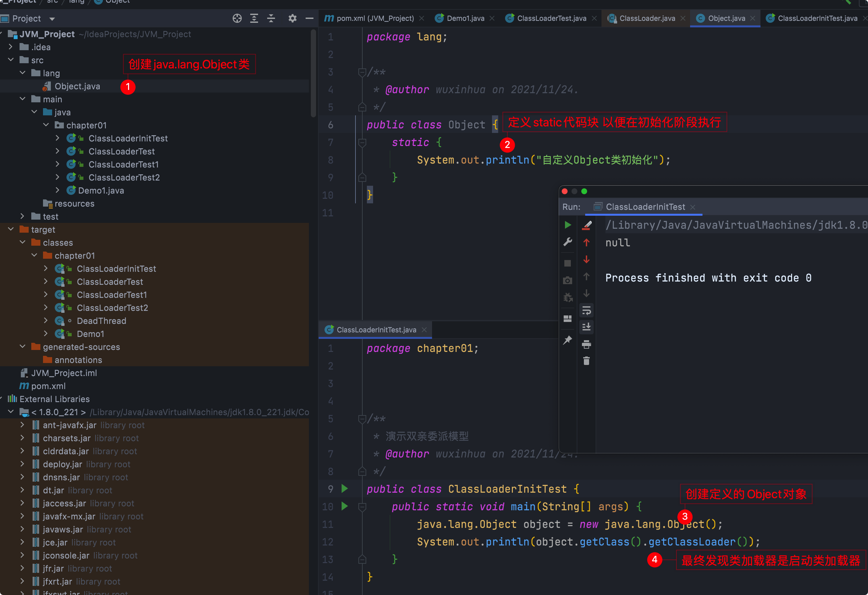Collapse the target folder in project tree
This screenshot has height=595, width=868.
point(11,229)
